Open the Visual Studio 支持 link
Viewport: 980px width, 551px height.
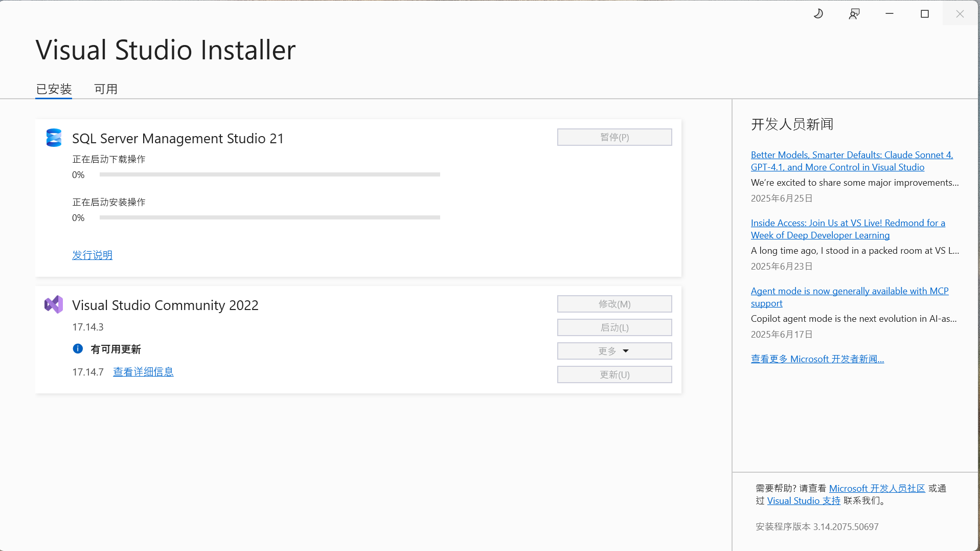coord(803,500)
